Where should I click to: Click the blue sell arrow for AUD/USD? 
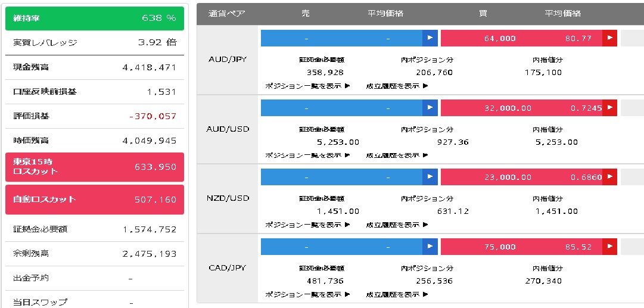pyautogui.click(x=430, y=108)
